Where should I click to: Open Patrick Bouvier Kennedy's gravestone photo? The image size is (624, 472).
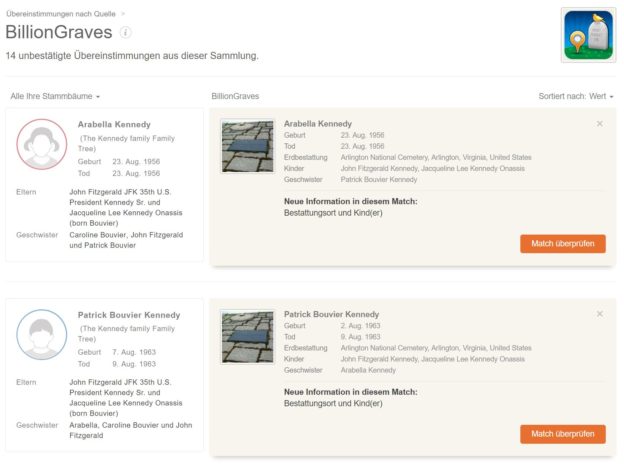point(247,337)
